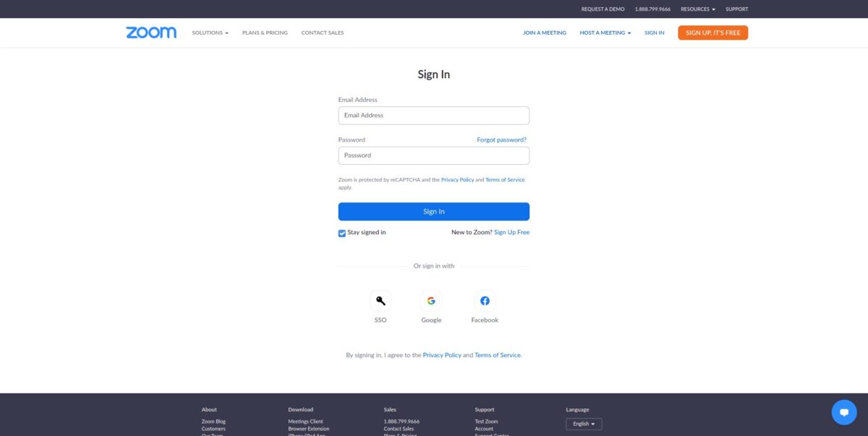Open Support in the top bar
Image resolution: width=868 pixels, height=436 pixels.
(x=737, y=9)
